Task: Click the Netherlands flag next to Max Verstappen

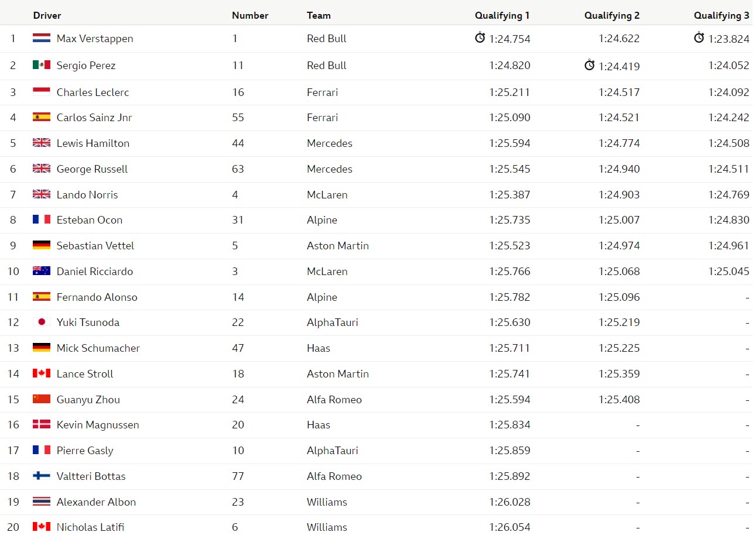Action: click(x=42, y=39)
